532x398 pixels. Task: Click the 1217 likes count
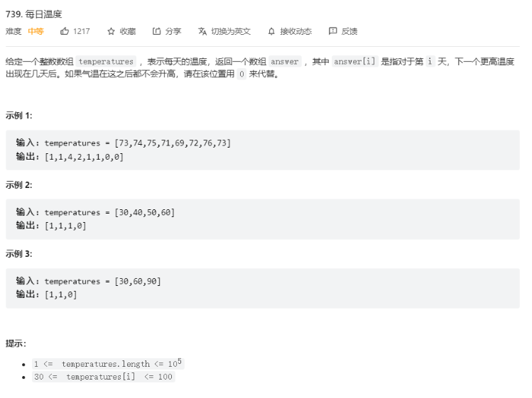[82, 31]
